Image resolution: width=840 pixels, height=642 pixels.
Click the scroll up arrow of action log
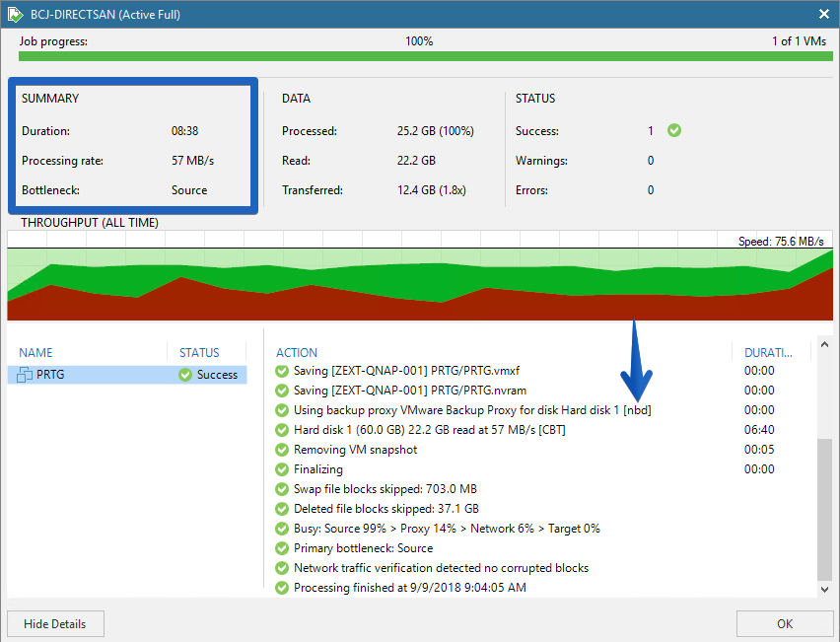824,344
